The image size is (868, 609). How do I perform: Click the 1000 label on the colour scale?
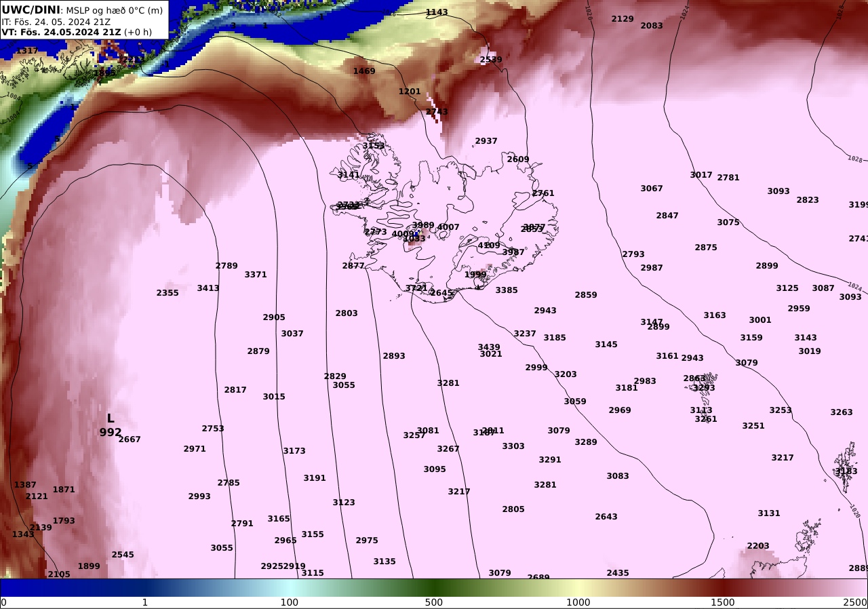(x=578, y=602)
